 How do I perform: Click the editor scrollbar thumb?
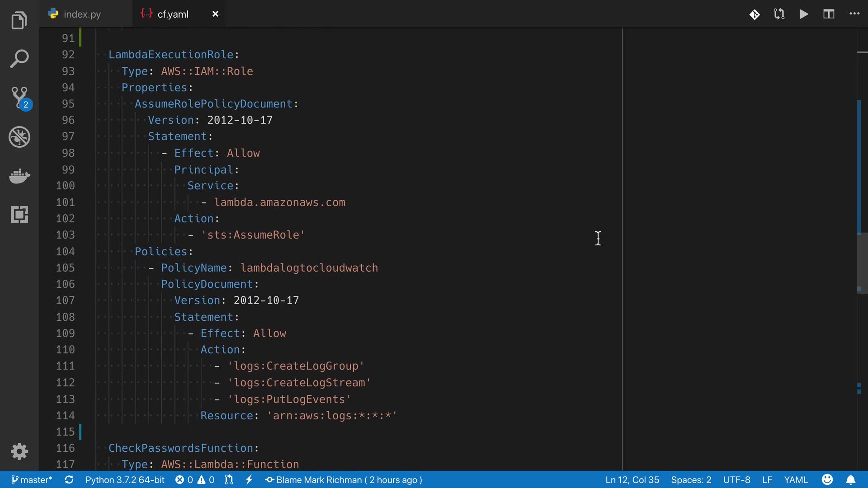(x=862, y=264)
